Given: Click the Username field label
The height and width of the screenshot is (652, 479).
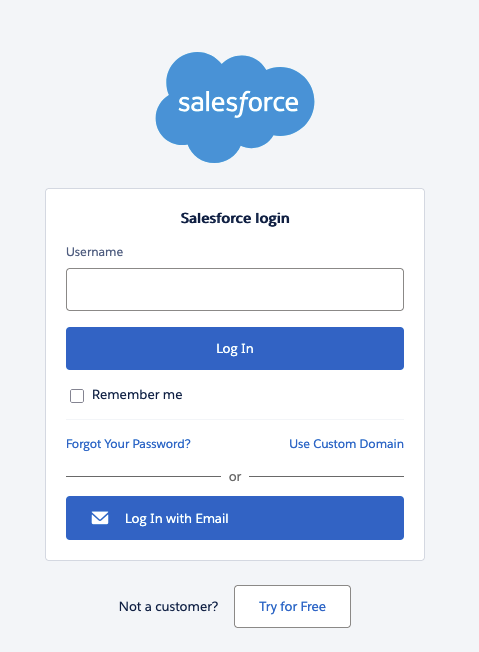Looking at the screenshot, I should click(94, 252).
